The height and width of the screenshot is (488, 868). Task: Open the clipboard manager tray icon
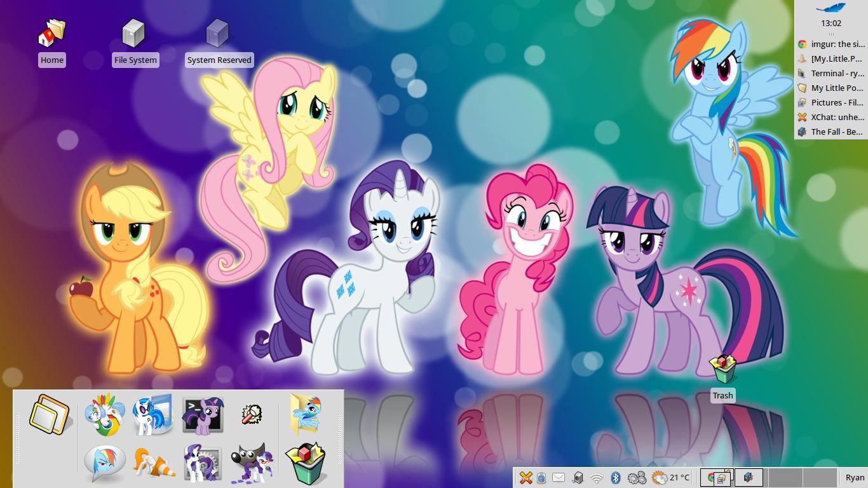click(541, 478)
